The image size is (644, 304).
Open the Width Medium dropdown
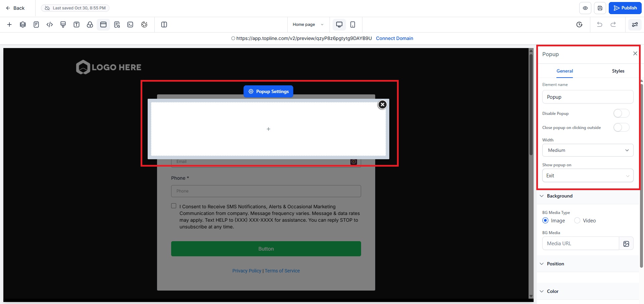point(588,150)
